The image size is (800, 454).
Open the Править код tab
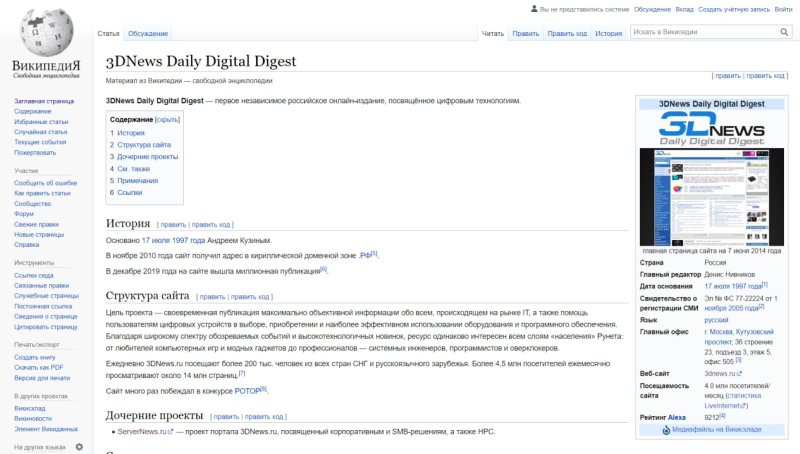[x=567, y=34]
